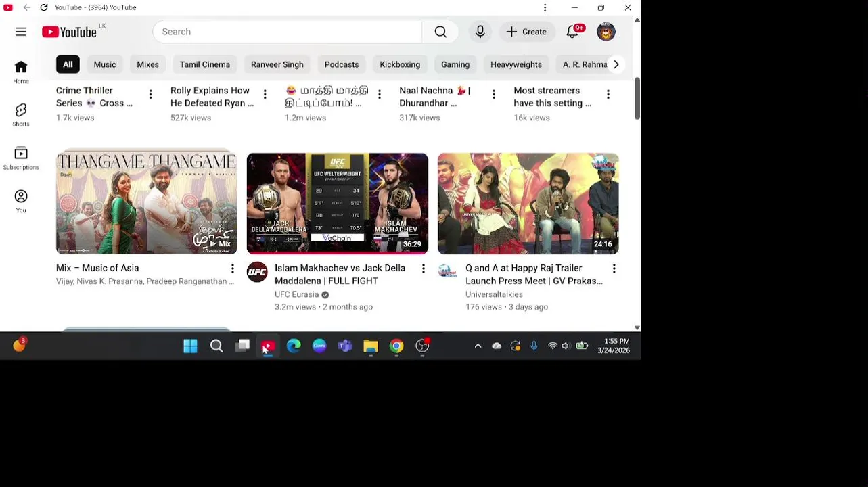
Task: Open options for Islam Makhachev fight video
Action: point(423,269)
